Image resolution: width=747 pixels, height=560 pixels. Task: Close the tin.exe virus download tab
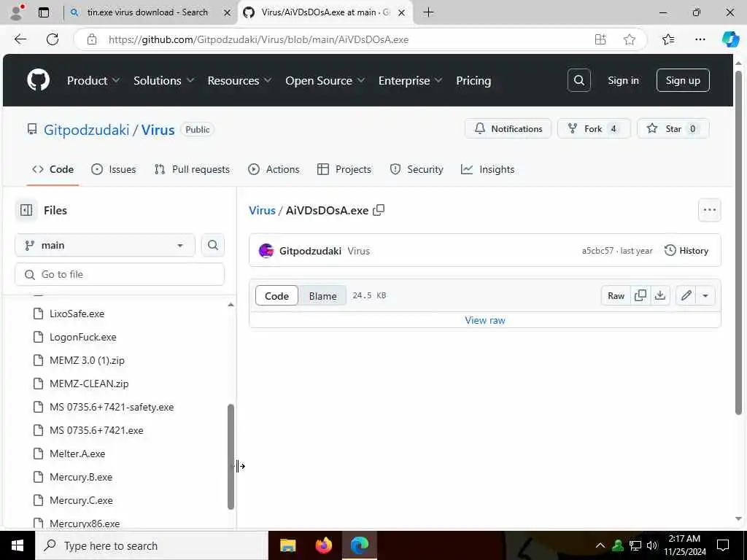(x=228, y=13)
